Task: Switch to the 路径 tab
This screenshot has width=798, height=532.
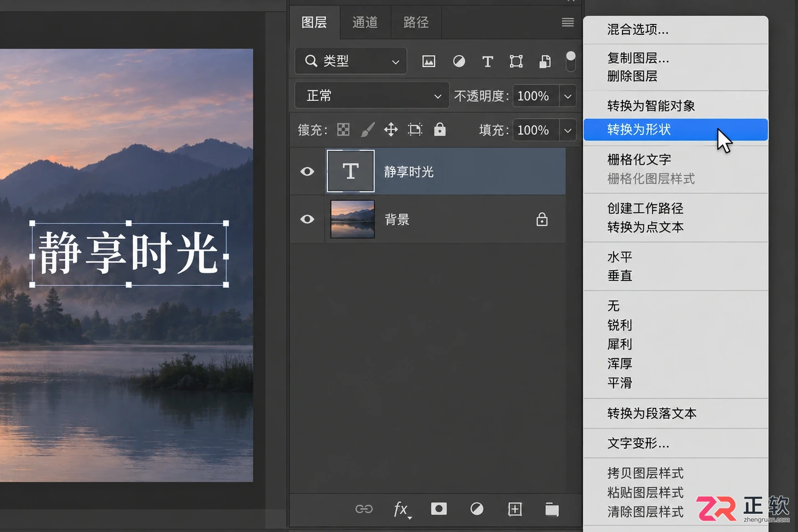Action: click(416, 22)
